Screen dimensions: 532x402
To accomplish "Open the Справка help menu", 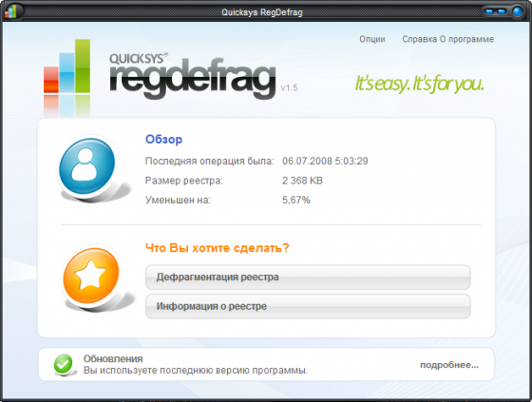I will click(x=419, y=39).
